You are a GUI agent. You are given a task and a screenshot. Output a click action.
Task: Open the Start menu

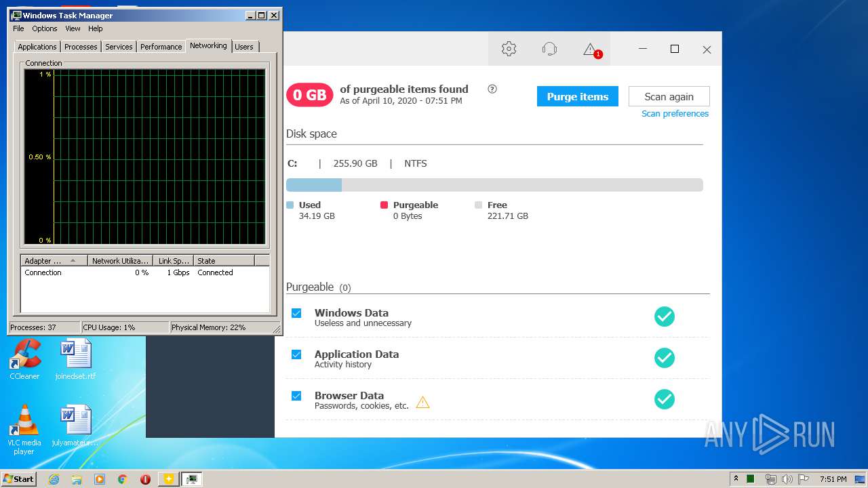coord(19,479)
